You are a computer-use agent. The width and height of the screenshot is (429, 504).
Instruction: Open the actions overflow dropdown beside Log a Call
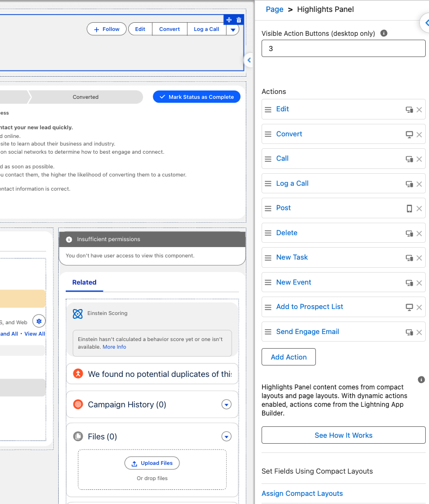[233, 29]
